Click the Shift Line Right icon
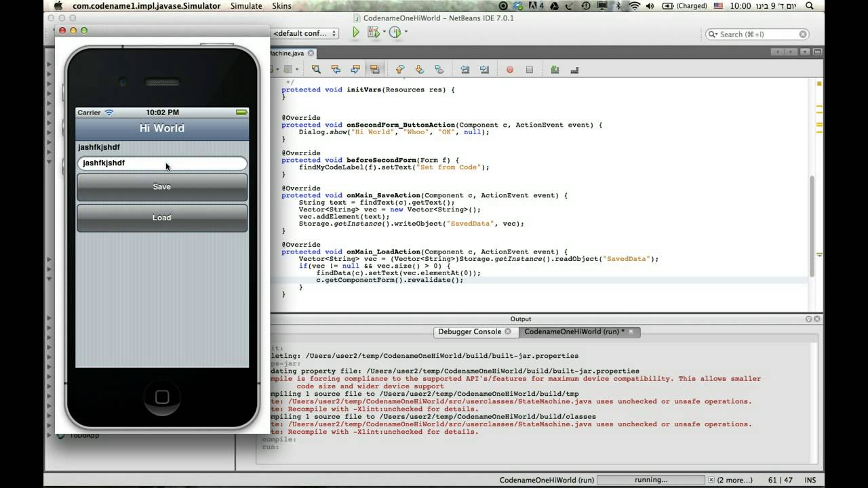Image resolution: width=868 pixels, height=488 pixels. coord(484,69)
